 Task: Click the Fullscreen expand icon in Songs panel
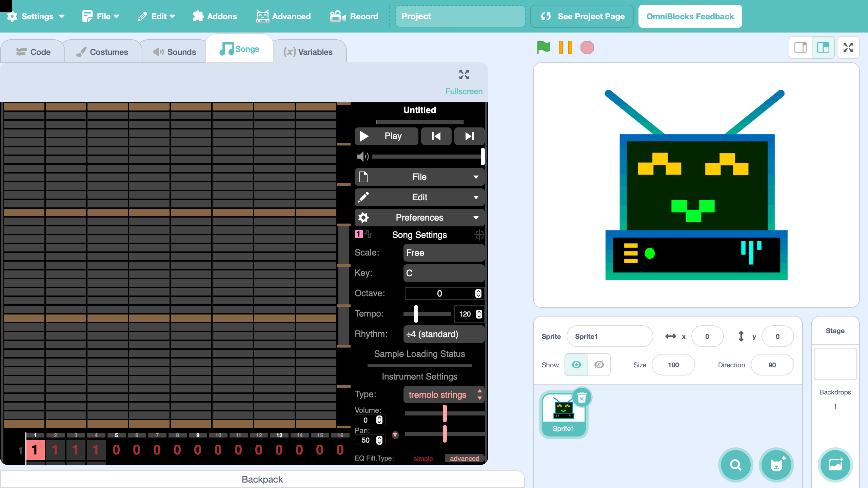tap(464, 75)
